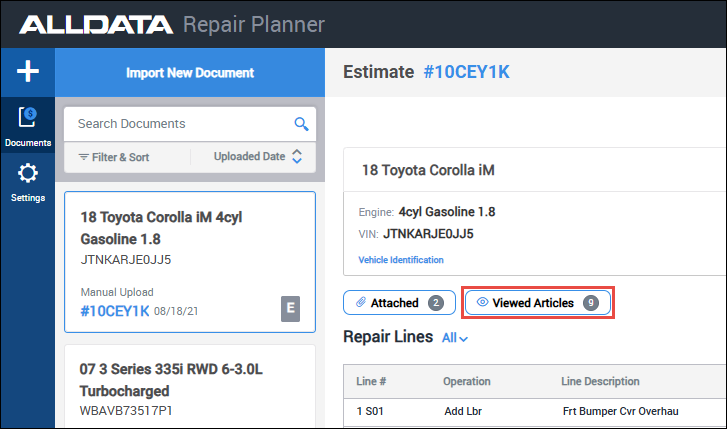
Task: Click the Operation column header
Action: tap(467, 381)
